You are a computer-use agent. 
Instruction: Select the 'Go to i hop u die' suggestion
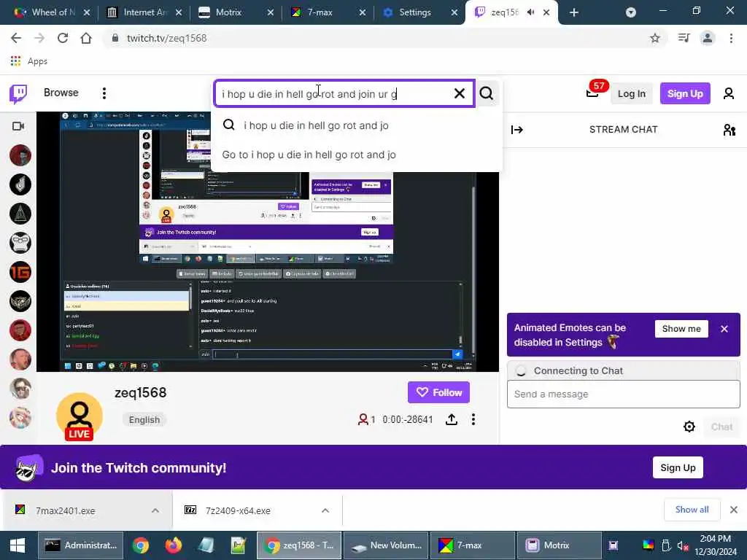click(356, 155)
